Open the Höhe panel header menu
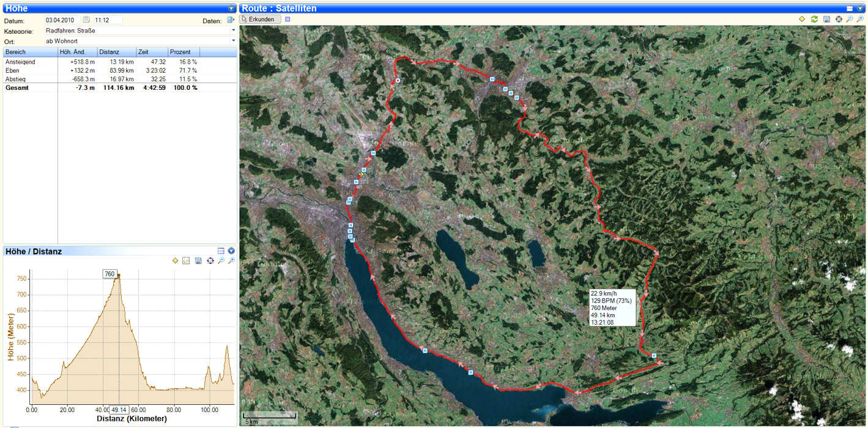Image resolution: width=868 pixels, height=428 pixels. [231, 9]
